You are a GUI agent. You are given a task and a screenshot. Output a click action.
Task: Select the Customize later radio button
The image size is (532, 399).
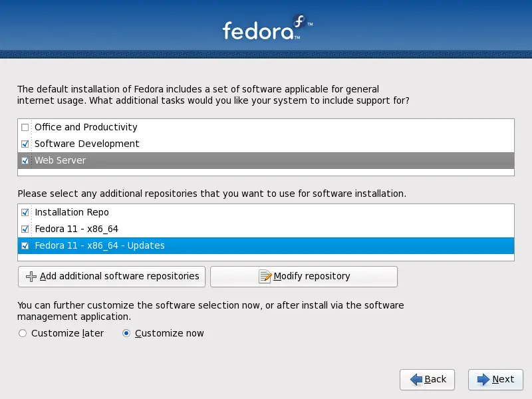pos(23,333)
